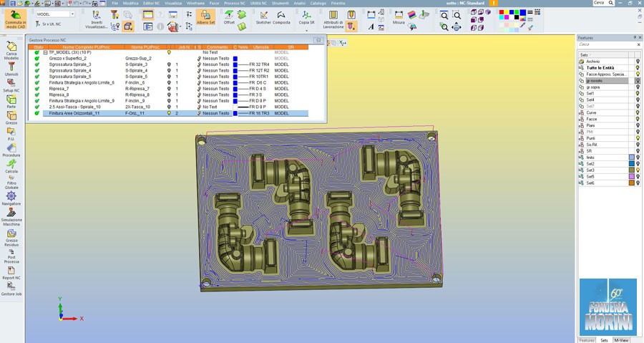Viewport: 644px width, 343px height.
Task: Open the Processo NC menu
Action: (235, 3)
